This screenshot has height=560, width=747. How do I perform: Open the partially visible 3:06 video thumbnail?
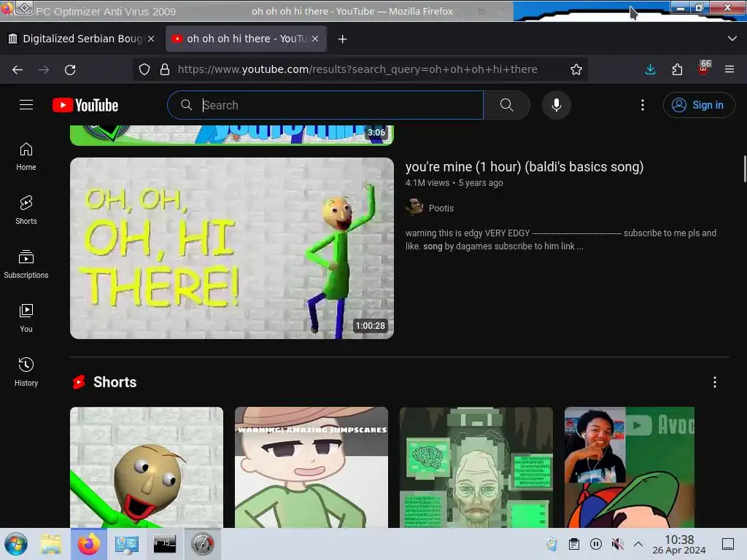(231, 135)
